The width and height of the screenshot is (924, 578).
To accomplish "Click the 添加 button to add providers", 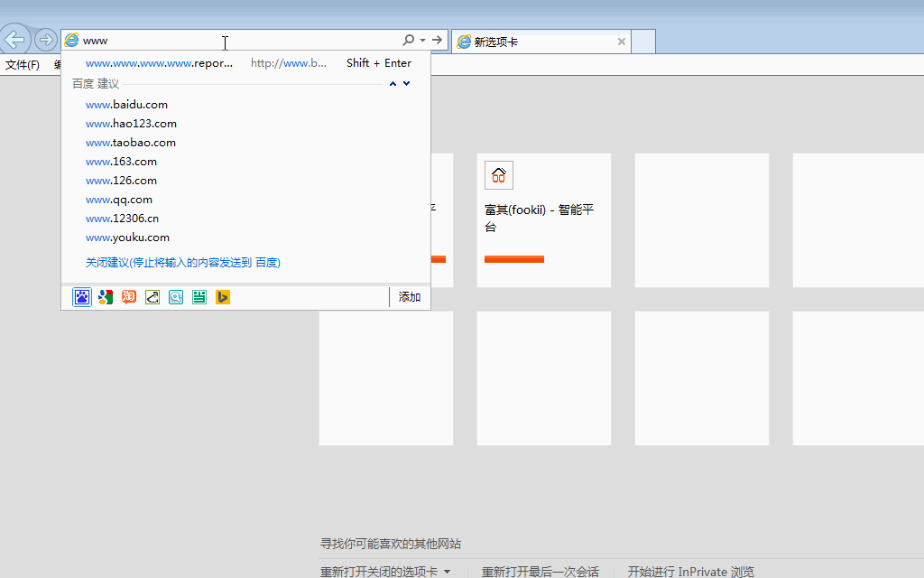I will coord(410,297).
